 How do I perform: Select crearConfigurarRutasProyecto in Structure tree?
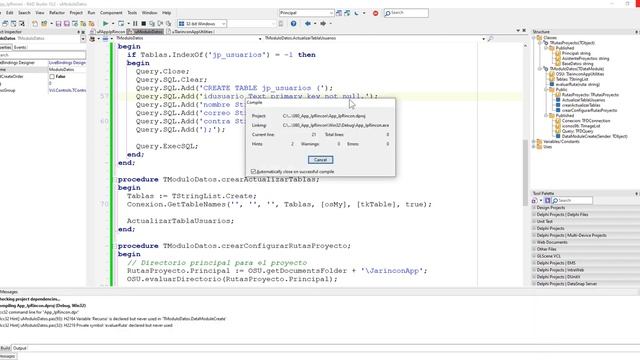[x=589, y=110]
